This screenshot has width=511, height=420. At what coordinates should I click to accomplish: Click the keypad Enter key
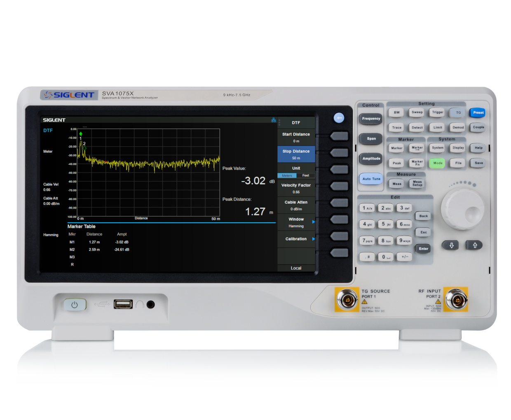[x=424, y=249]
